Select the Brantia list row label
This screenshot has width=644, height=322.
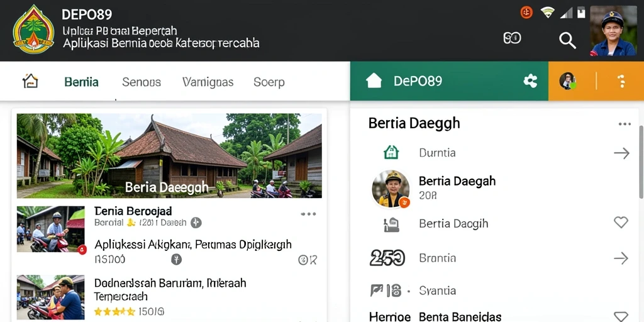[x=438, y=258]
